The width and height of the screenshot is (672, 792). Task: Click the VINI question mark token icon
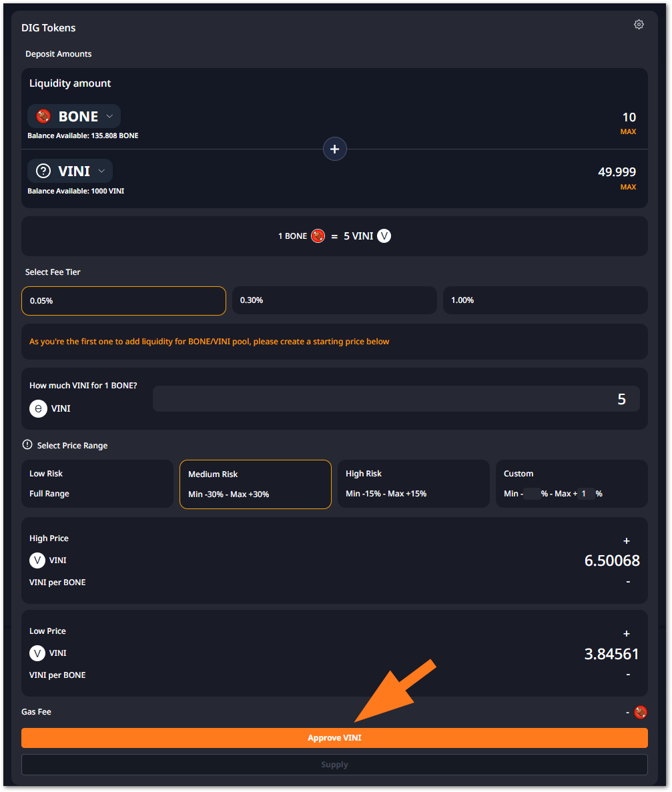[x=43, y=171]
